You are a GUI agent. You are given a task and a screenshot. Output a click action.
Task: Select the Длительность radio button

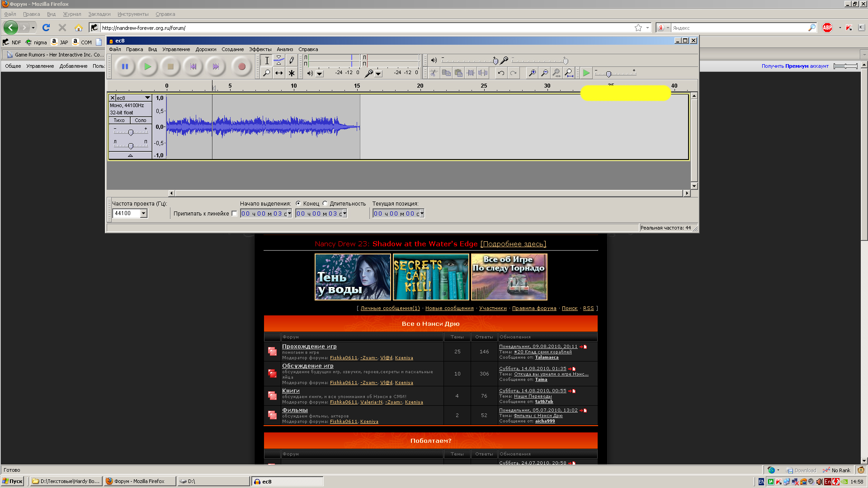(x=325, y=203)
